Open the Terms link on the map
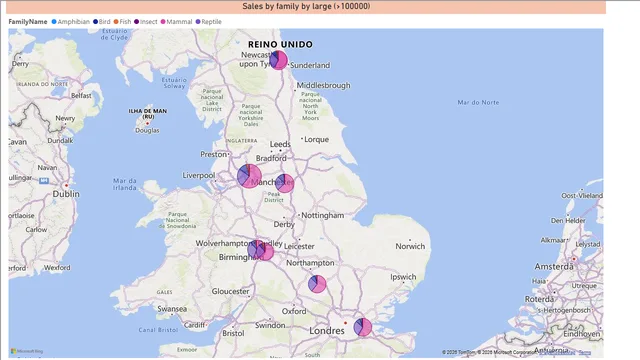Viewport: 640px width, 360px height. (x=584, y=352)
